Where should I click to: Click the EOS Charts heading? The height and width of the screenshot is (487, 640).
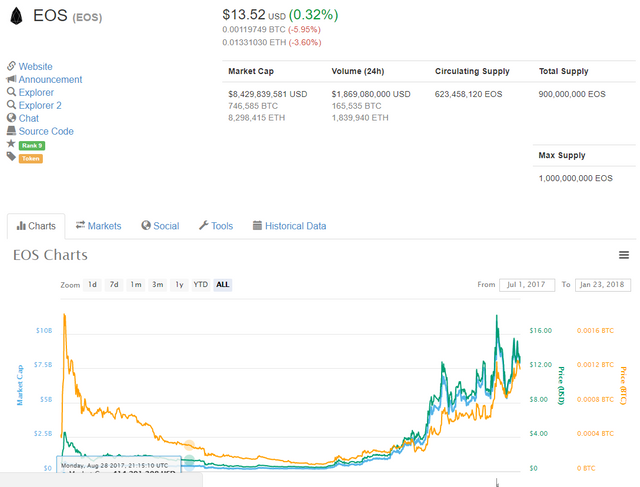(50, 255)
